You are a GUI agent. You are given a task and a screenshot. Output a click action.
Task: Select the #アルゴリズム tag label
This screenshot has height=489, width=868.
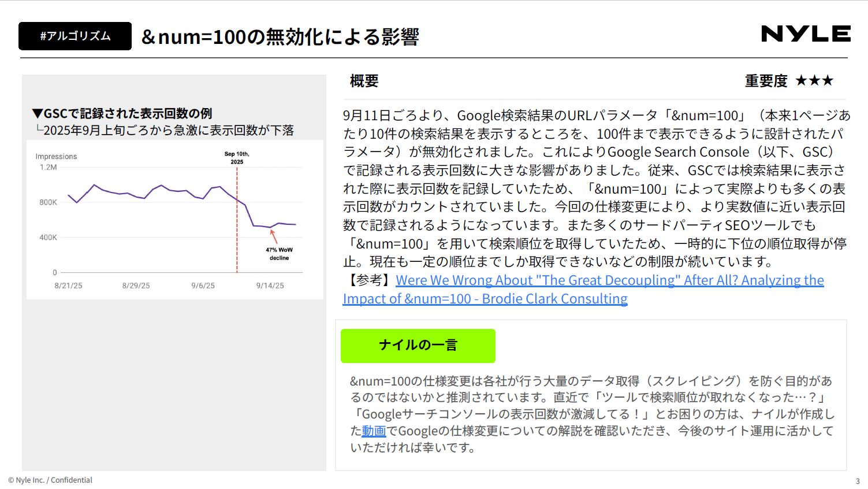point(75,36)
